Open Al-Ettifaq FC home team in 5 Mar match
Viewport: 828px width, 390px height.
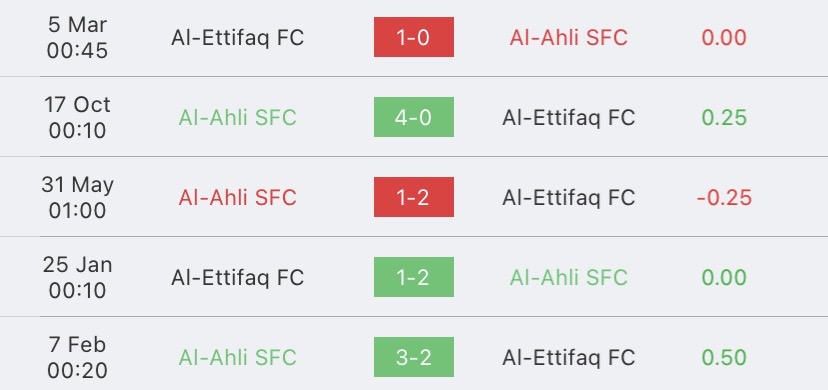[238, 38]
